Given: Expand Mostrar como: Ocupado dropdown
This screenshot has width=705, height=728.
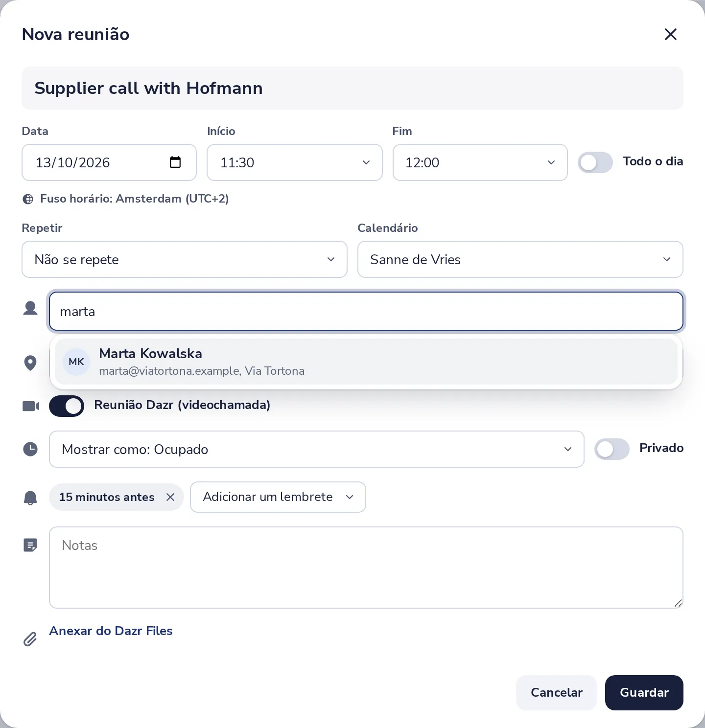Looking at the screenshot, I should [317, 449].
